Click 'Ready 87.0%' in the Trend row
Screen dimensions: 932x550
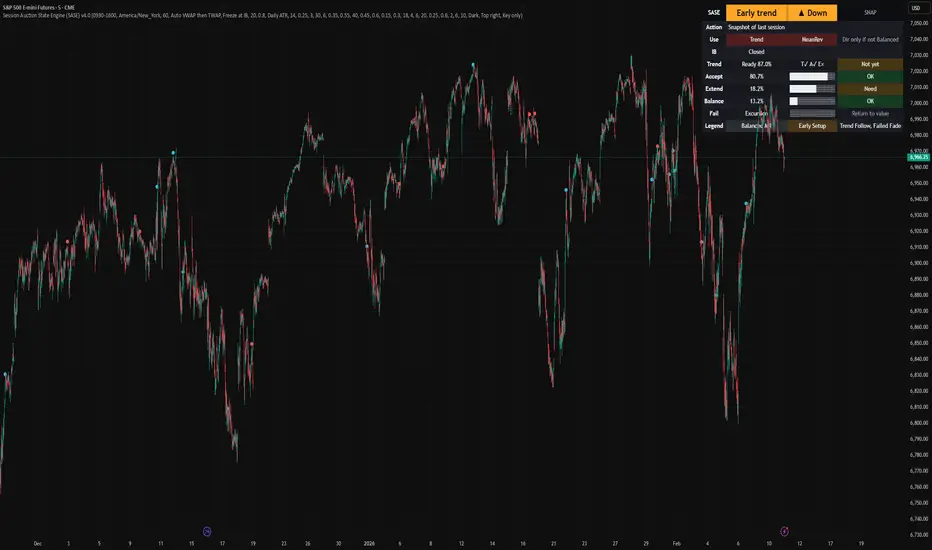[x=756, y=64]
